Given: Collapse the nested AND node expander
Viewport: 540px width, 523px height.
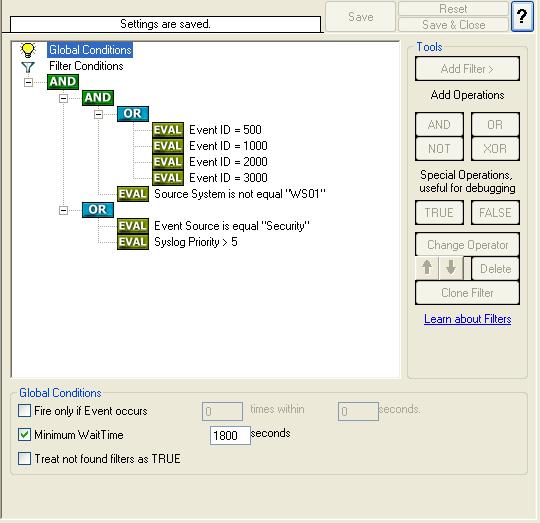Looking at the screenshot, I should (x=63, y=98).
